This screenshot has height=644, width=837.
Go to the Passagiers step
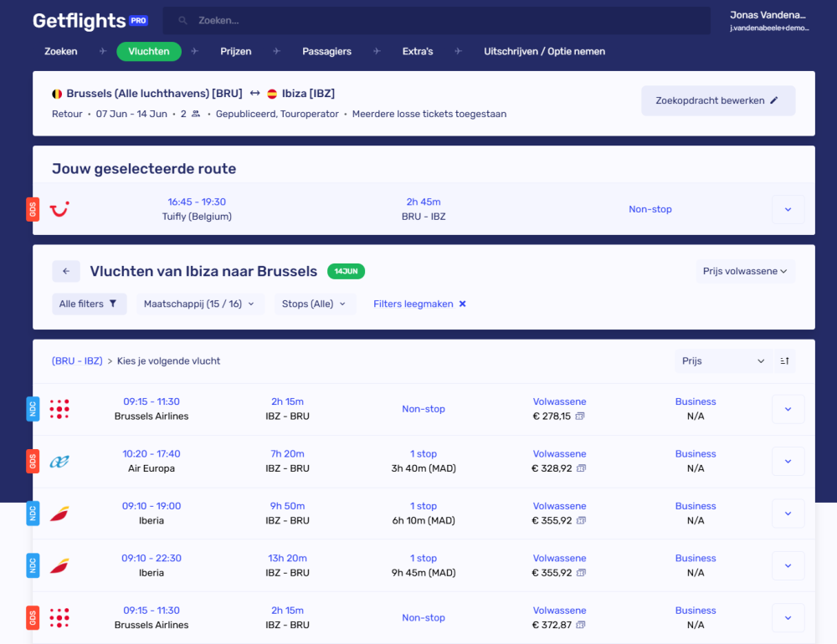pyautogui.click(x=326, y=51)
